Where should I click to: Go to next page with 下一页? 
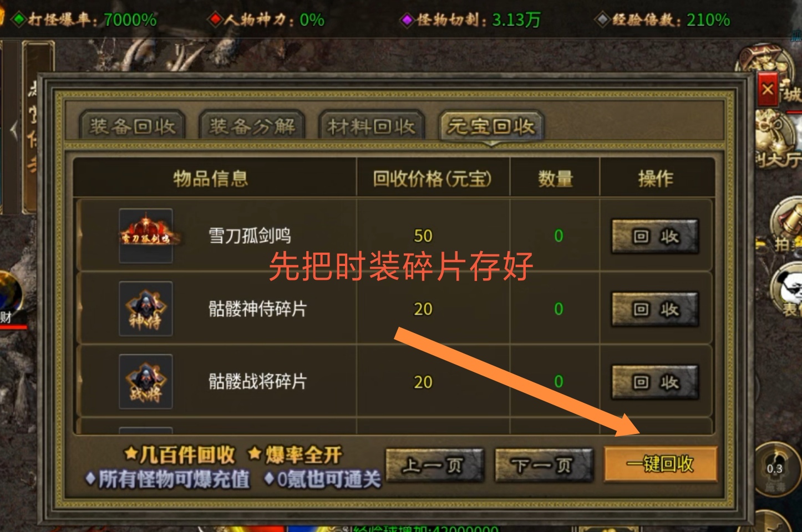(543, 464)
